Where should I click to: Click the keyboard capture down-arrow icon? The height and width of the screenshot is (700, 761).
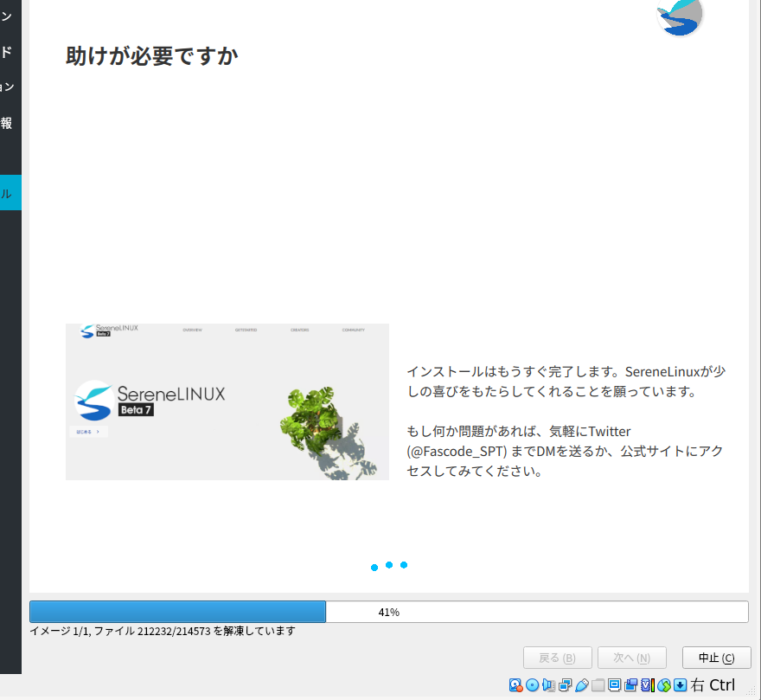coord(681,685)
